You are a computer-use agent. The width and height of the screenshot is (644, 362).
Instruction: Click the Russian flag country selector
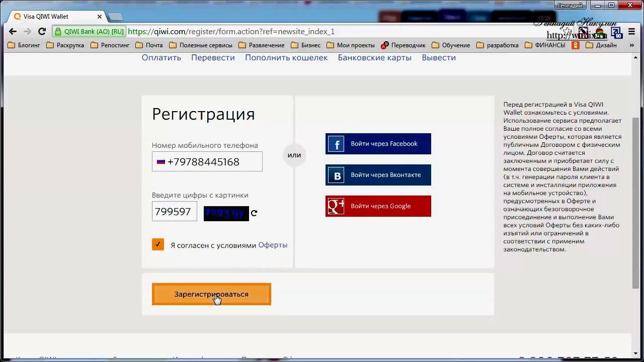(161, 162)
